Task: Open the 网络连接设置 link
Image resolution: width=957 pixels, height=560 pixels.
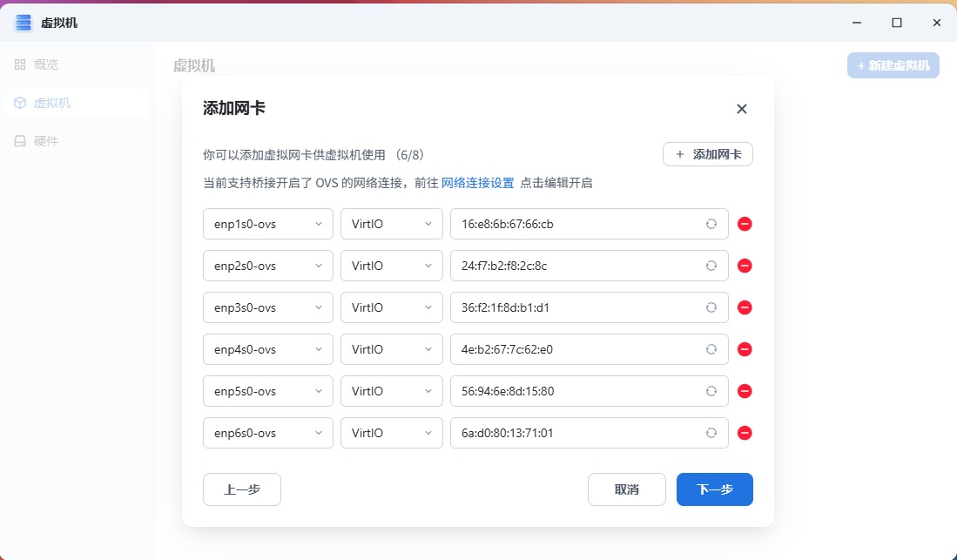Action: pyautogui.click(x=477, y=183)
